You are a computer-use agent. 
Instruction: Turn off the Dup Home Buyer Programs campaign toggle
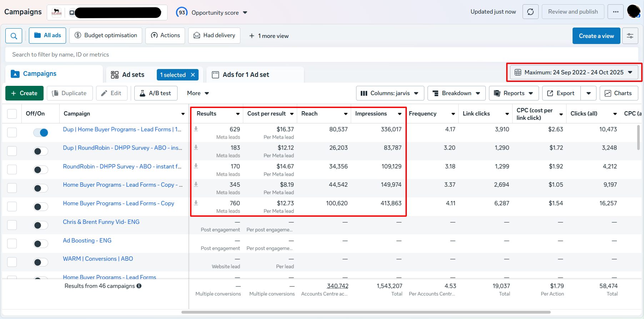pos(41,133)
